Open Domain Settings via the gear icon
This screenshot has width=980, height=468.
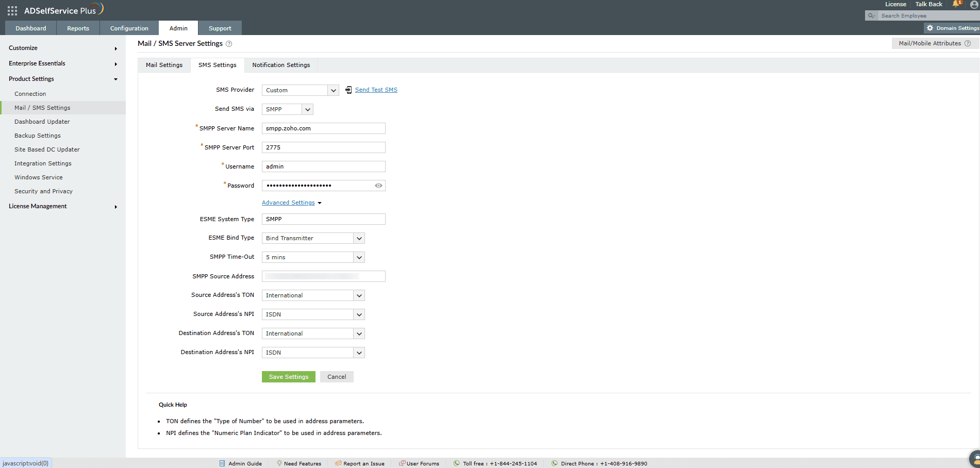pyautogui.click(x=929, y=28)
